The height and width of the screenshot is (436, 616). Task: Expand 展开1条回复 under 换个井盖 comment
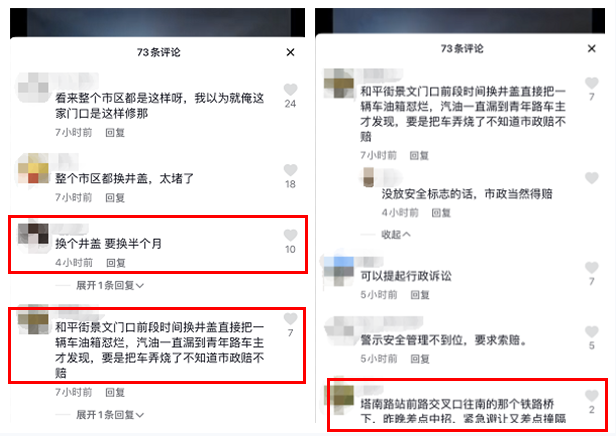pos(110,286)
